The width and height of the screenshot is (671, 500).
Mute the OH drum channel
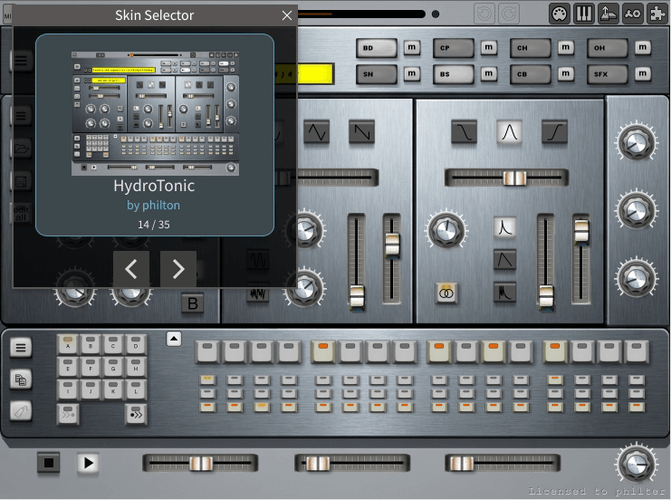tap(643, 48)
